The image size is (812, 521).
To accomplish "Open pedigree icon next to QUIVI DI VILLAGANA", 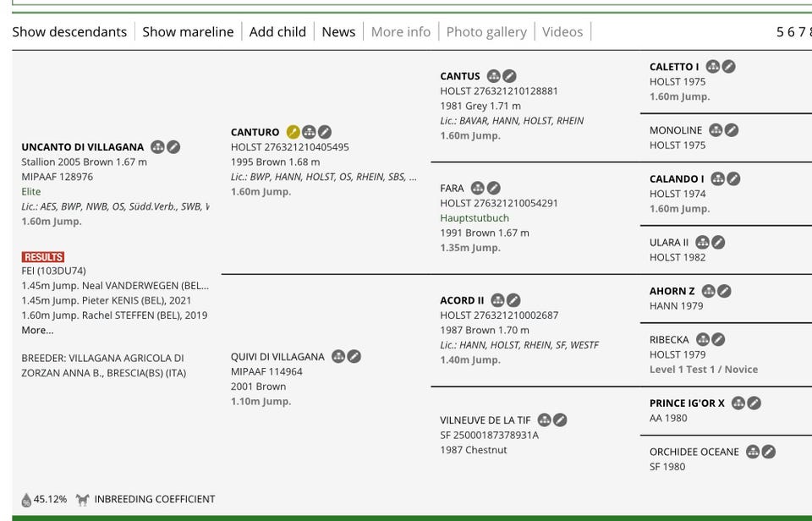I will tap(338, 356).
